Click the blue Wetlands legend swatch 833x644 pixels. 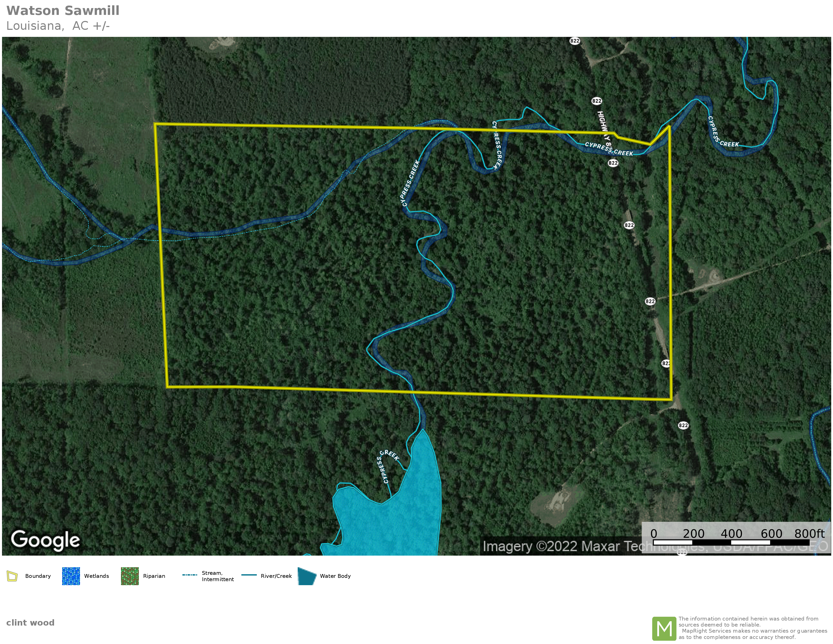pyautogui.click(x=71, y=576)
